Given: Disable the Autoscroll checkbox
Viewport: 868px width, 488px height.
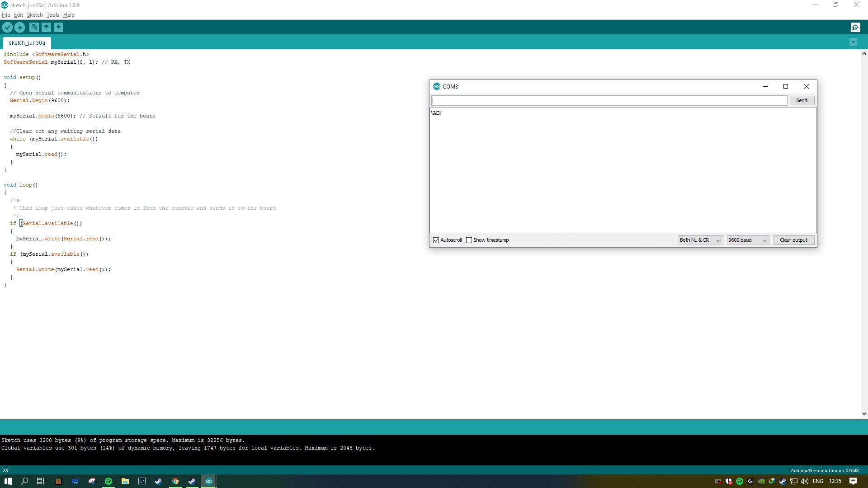Looking at the screenshot, I should pyautogui.click(x=436, y=240).
